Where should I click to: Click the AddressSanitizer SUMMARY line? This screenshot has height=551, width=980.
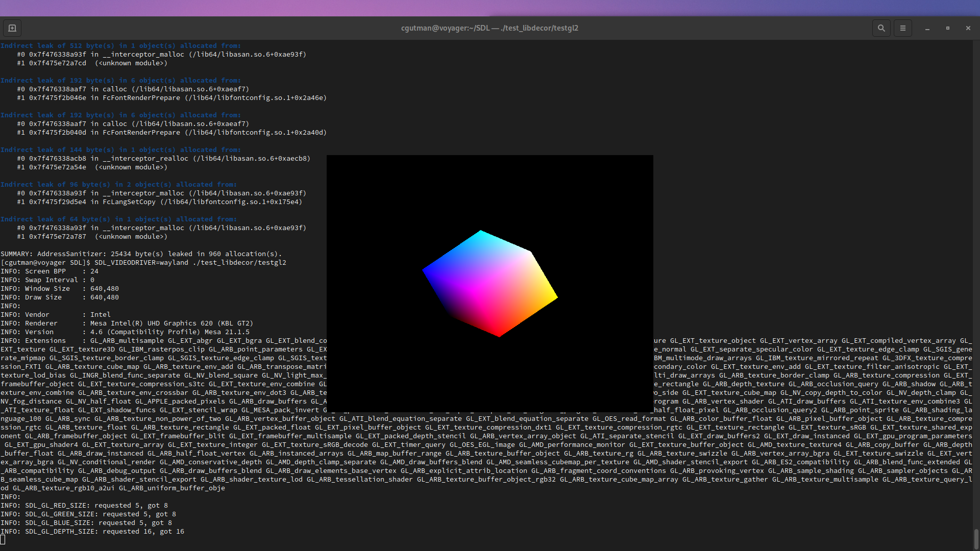coord(141,254)
